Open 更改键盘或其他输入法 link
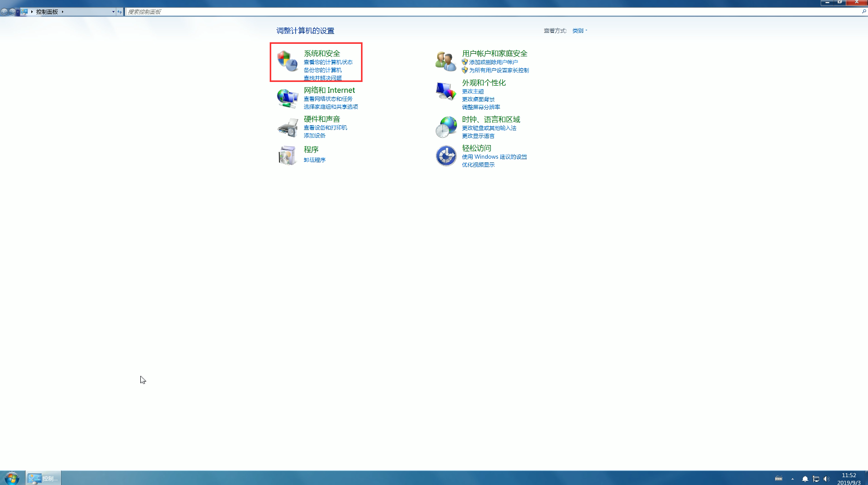The image size is (868, 485). [x=489, y=128]
